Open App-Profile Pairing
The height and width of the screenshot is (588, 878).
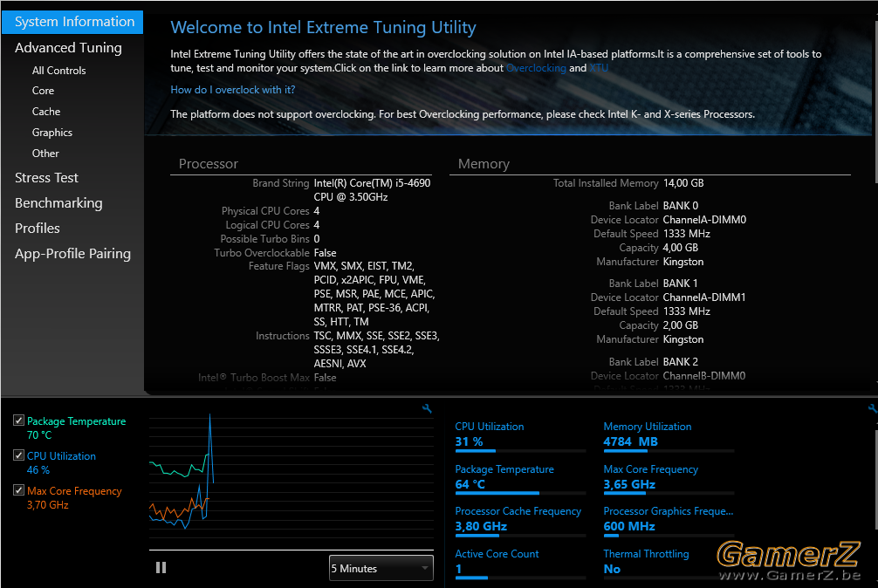click(x=72, y=254)
